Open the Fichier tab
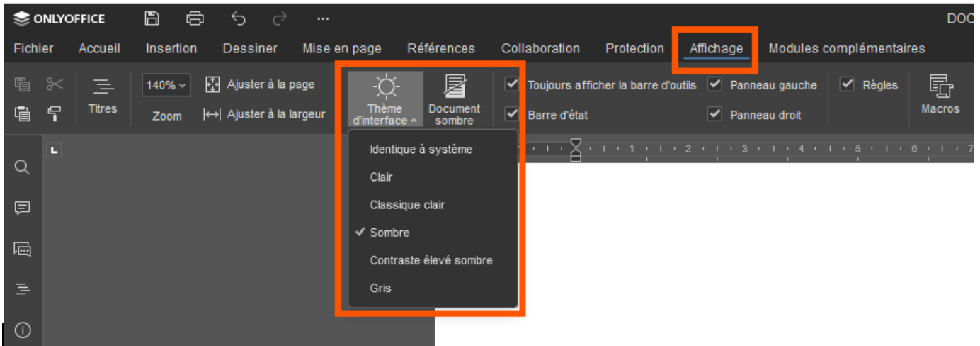980x346 pixels. point(34,49)
